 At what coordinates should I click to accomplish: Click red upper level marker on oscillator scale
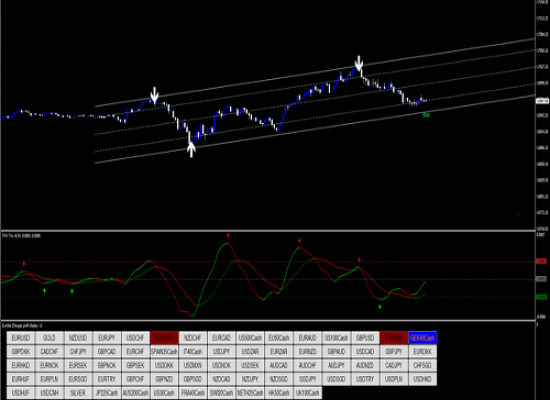542,261
